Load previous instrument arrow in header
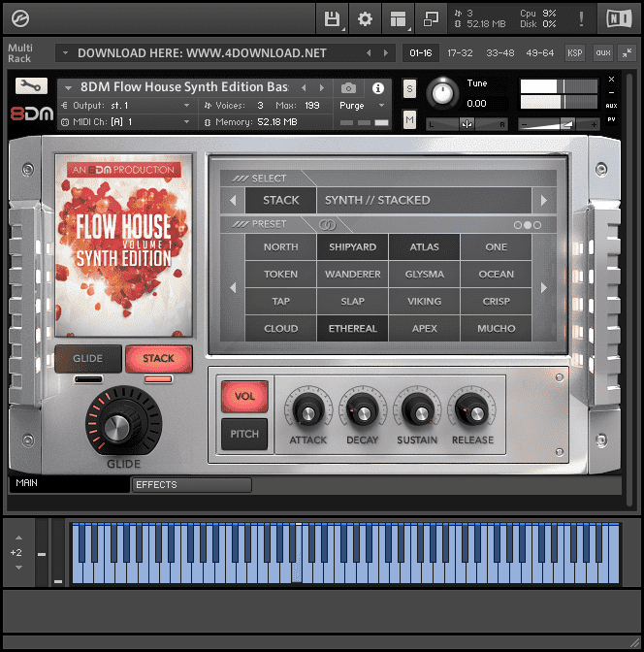The image size is (644, 652). [304, 87]
